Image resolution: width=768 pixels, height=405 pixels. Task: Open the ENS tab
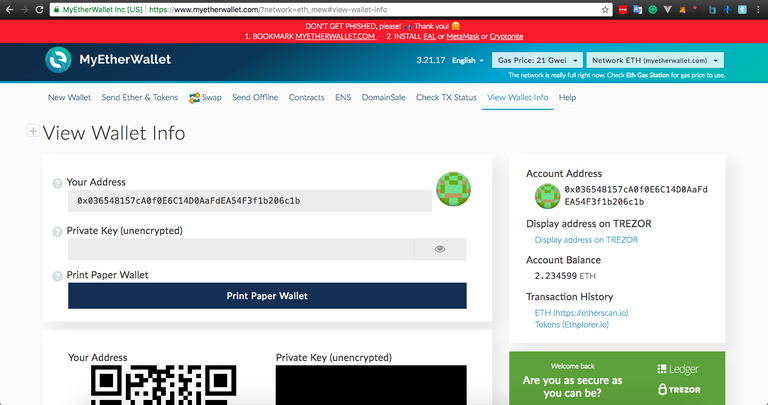coord(343,97)
